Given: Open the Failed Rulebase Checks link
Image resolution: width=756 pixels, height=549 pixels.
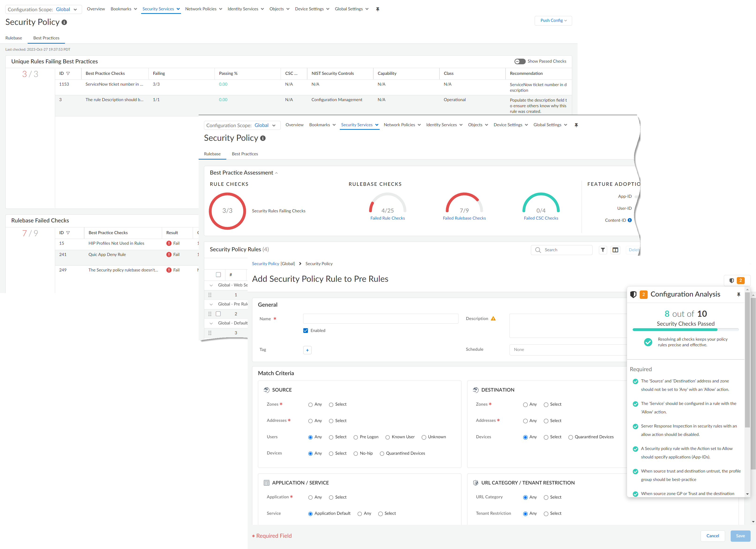Looking at the screenshot, I should pyautogui.click(x=464, y=218).
